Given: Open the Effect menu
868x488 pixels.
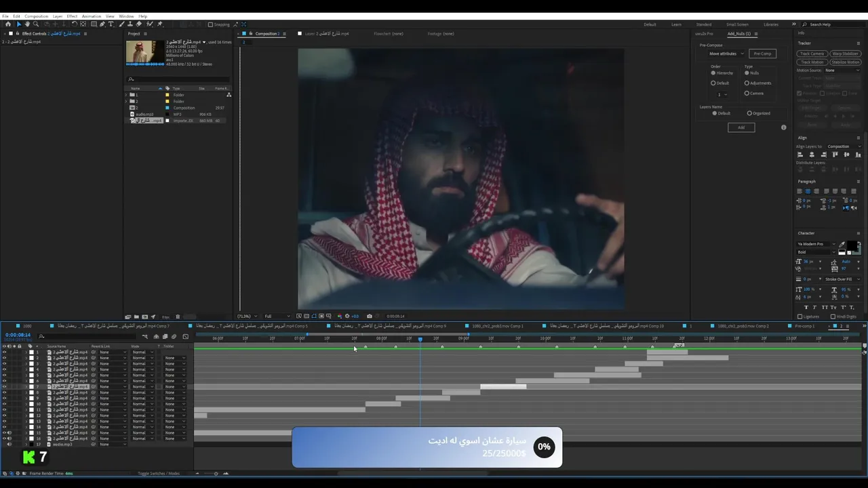Looking at the screenshot, I should (72, 16).
